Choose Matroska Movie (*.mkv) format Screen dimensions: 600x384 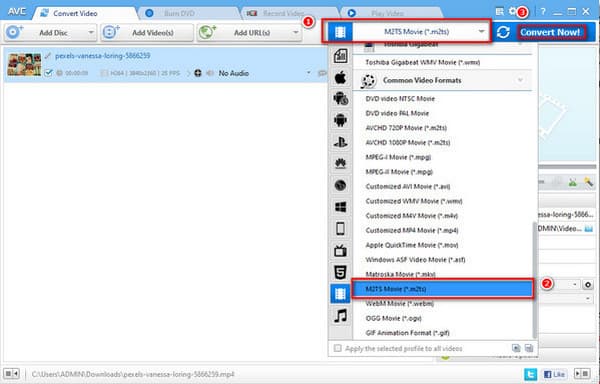pos(400,274)
